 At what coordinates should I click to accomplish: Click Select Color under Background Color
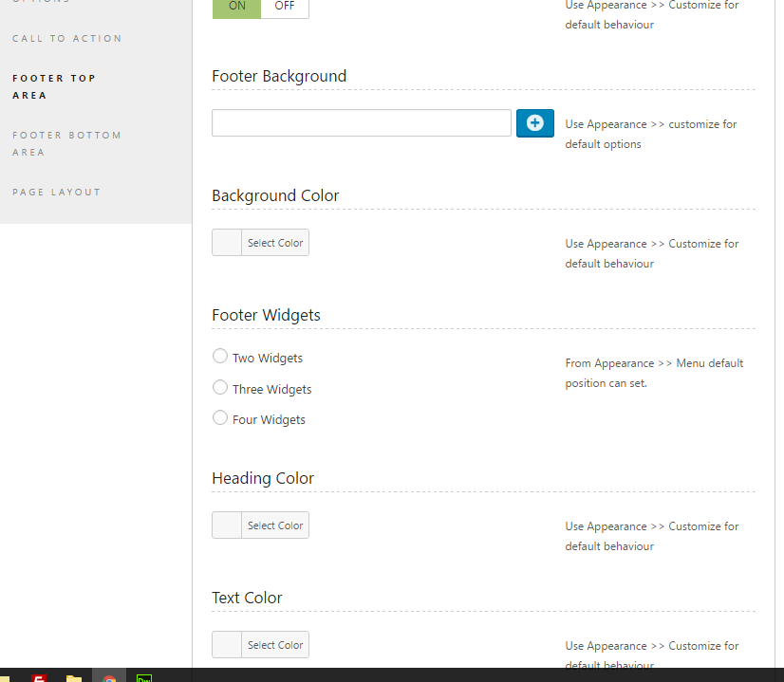click(x=275, y=243)
